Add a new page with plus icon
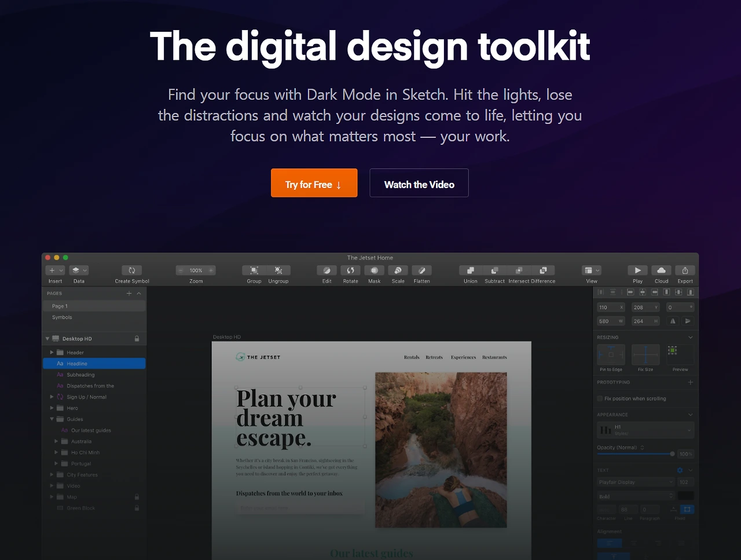This screenshot has height=560, width=741. pos(129,294)
